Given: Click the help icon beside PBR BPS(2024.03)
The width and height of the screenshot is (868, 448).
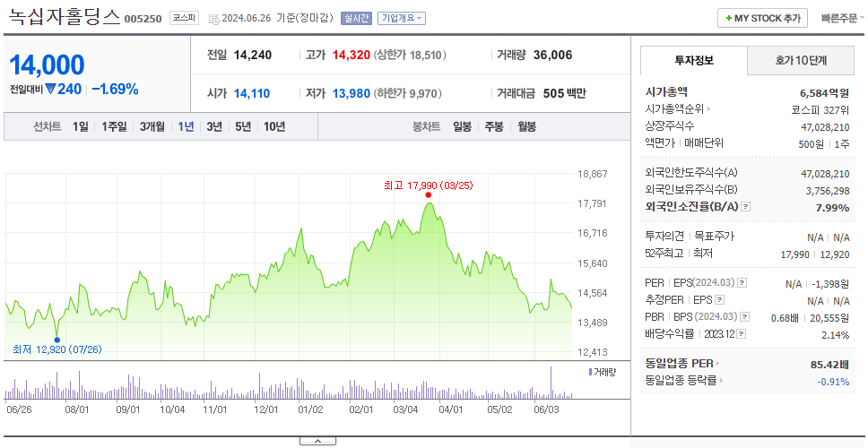Looking at the screenshot, I should 745,317.
